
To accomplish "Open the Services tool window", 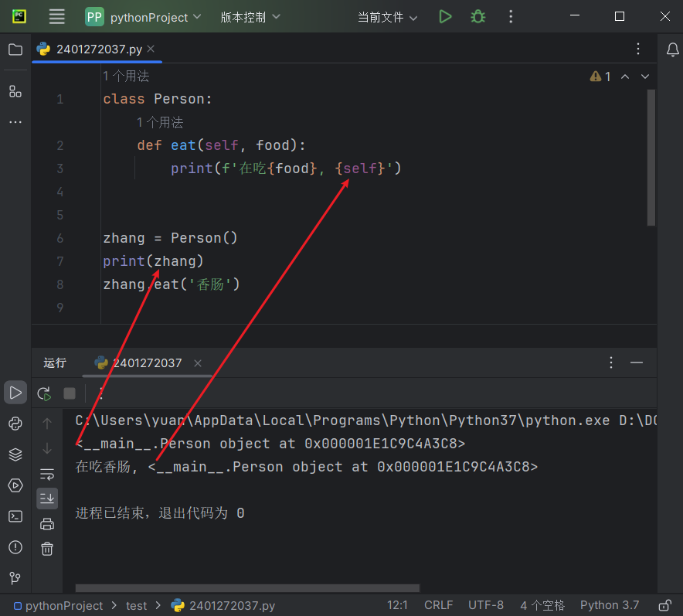I will pos(15,485).
